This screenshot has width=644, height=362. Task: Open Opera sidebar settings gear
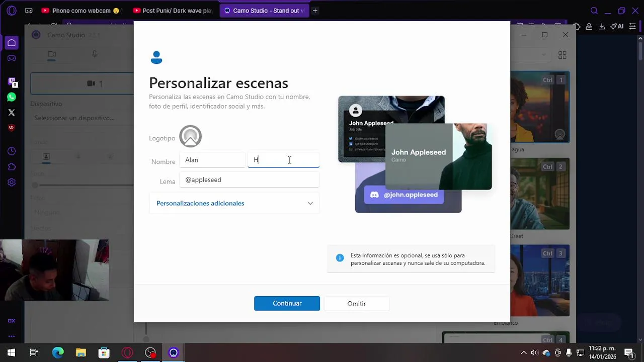coord(12,183)
